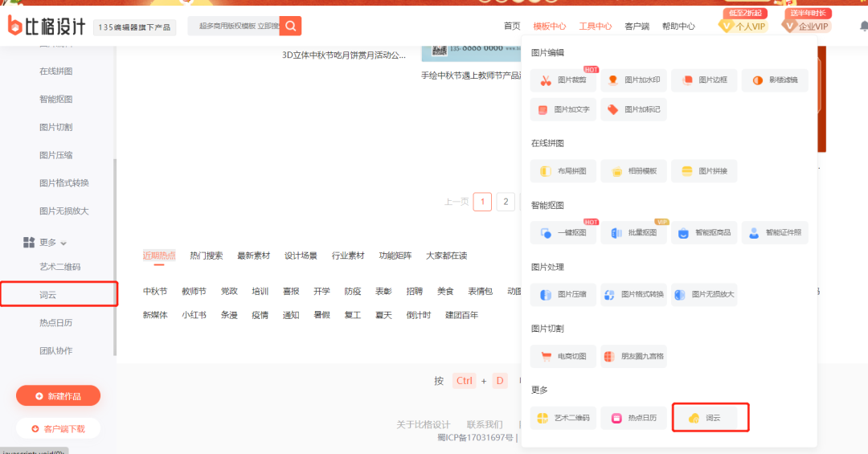Open the 图片裁剪 crop tool

point(563,80)
